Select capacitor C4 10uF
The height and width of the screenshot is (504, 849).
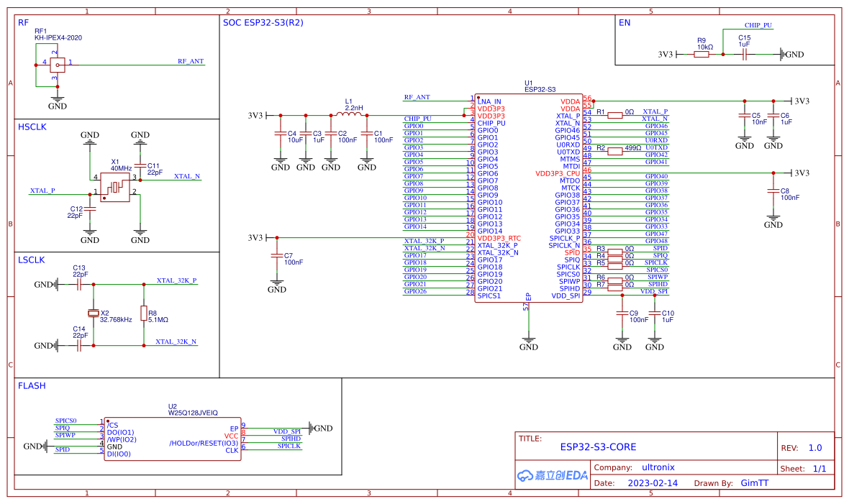[281, 132]
